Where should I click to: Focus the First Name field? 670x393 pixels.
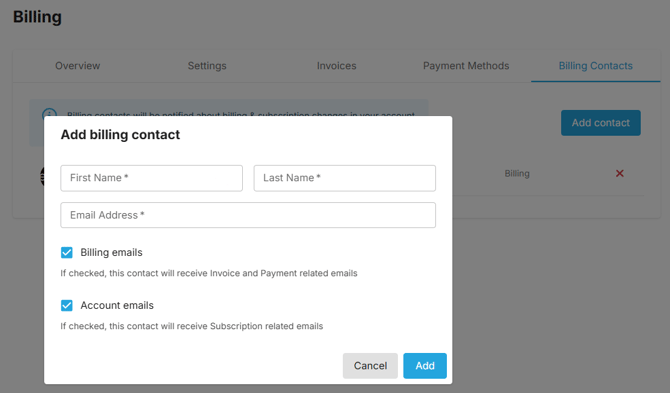pos(152,178)
